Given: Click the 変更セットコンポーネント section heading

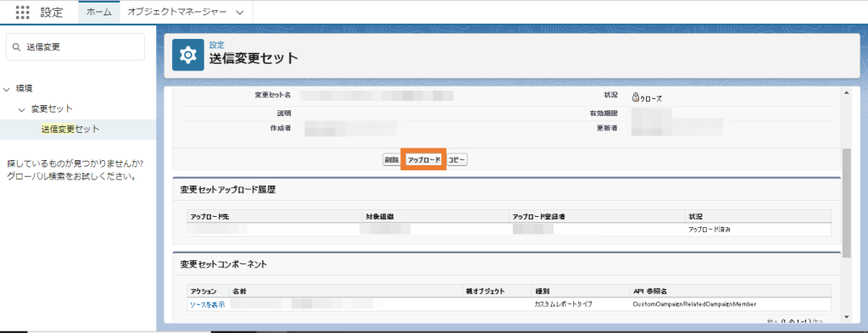Looking at the screenshot, I should point(224,264).
